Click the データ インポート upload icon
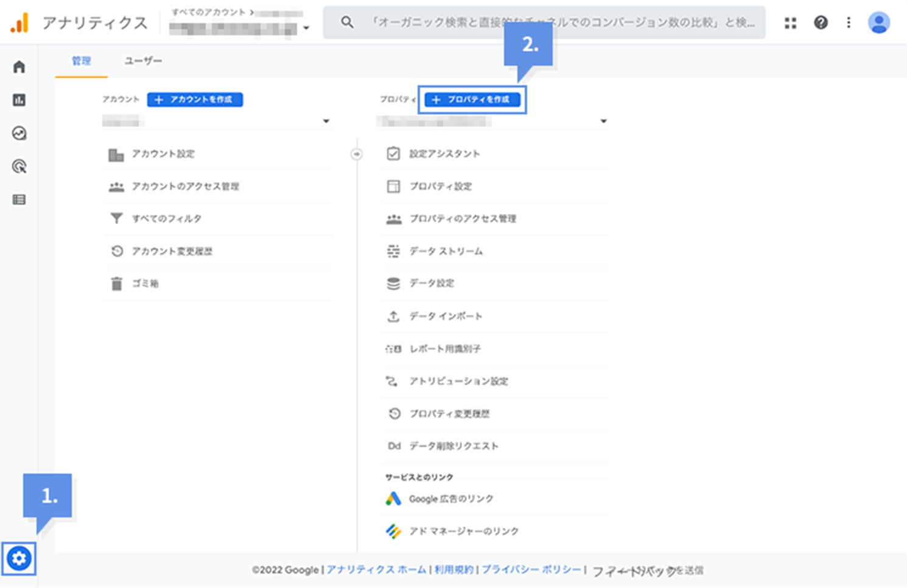The height and width of the screenshot is (588, 907). pyautogui.click(x=393, y=316)
